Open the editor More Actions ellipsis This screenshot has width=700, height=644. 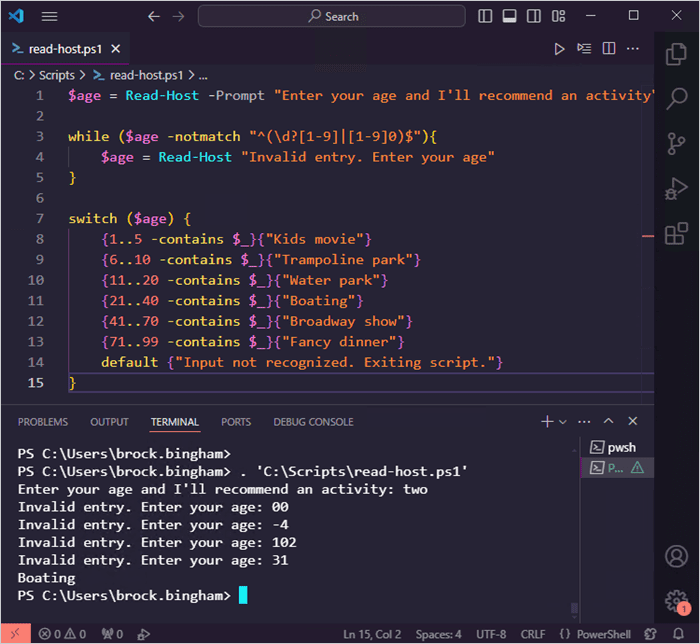click(633, 48)
